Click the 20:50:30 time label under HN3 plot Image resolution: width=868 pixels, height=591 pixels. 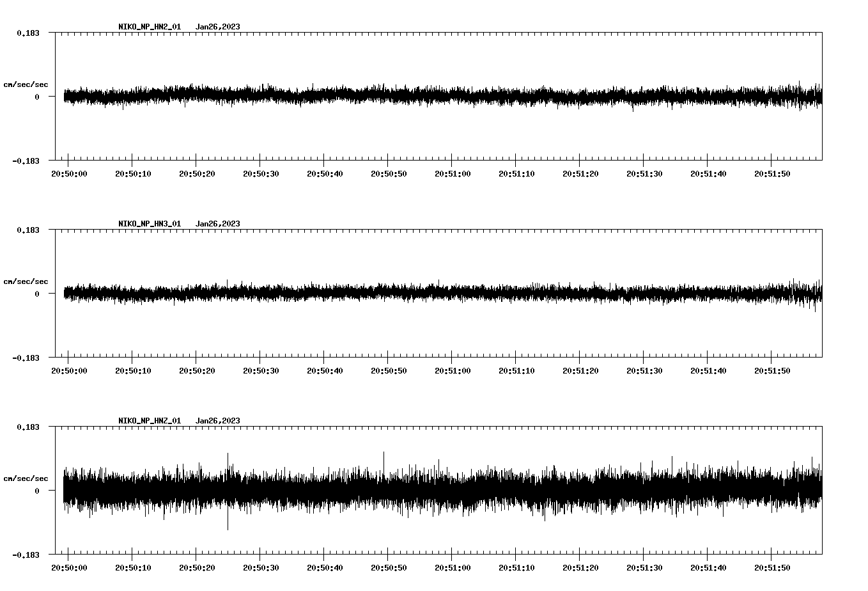tap(261, 371)
